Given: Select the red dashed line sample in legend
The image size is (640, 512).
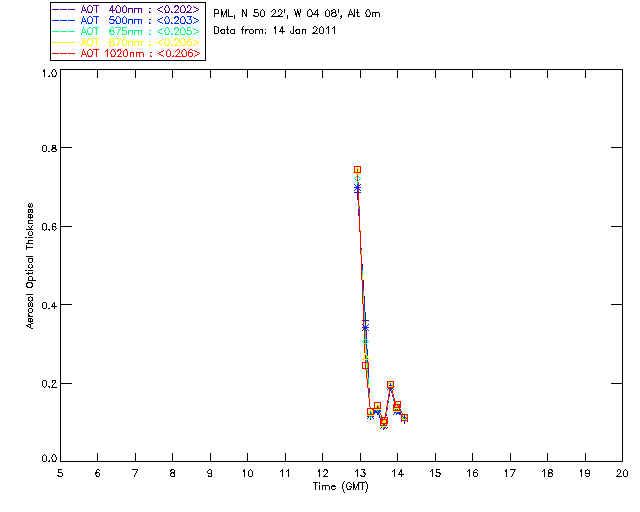Looking at the screenshot, I should (64, 53).
